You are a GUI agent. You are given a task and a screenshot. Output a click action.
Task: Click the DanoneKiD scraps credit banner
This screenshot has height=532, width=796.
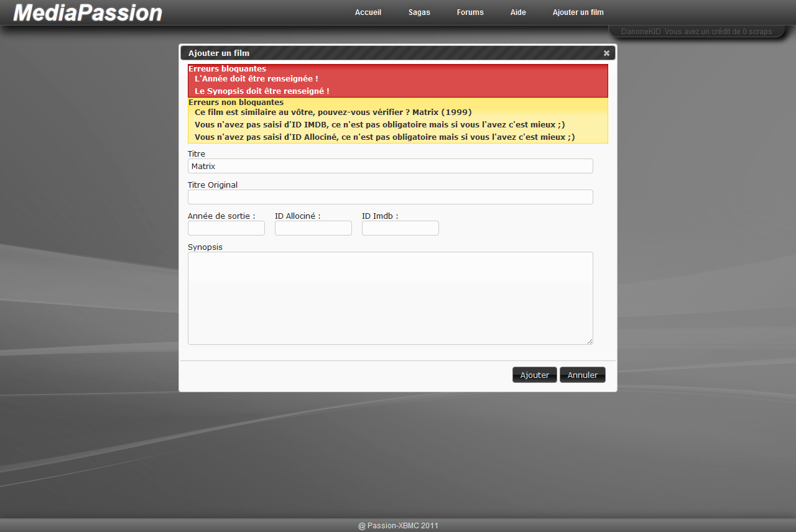[696, 32]
